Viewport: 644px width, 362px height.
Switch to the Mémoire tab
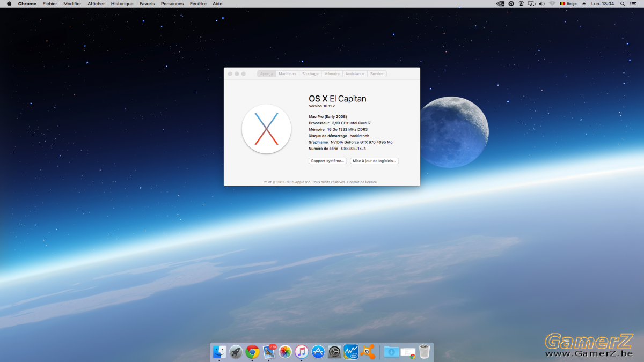[x=332, y=73]
